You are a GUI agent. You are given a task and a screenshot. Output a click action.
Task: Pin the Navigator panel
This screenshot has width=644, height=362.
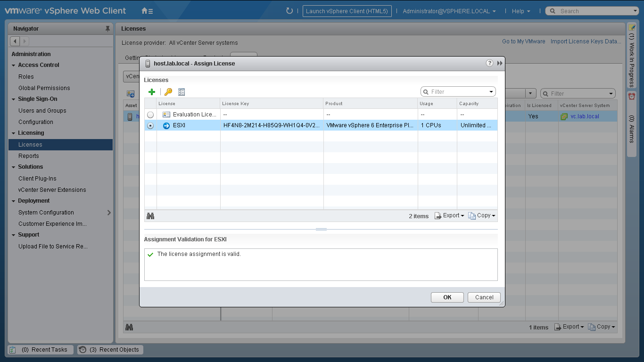pyautogui.click(x=107, y=29)
